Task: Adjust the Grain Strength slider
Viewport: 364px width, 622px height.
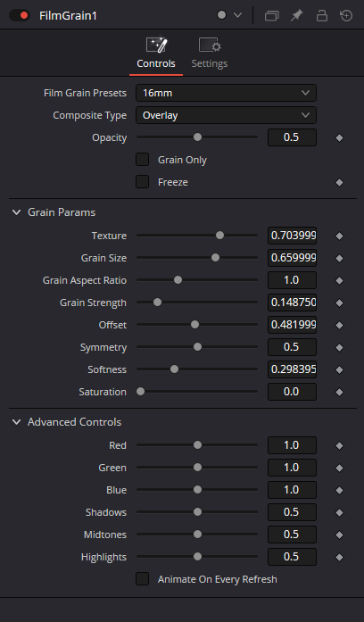Action: [x=157, y=303]
